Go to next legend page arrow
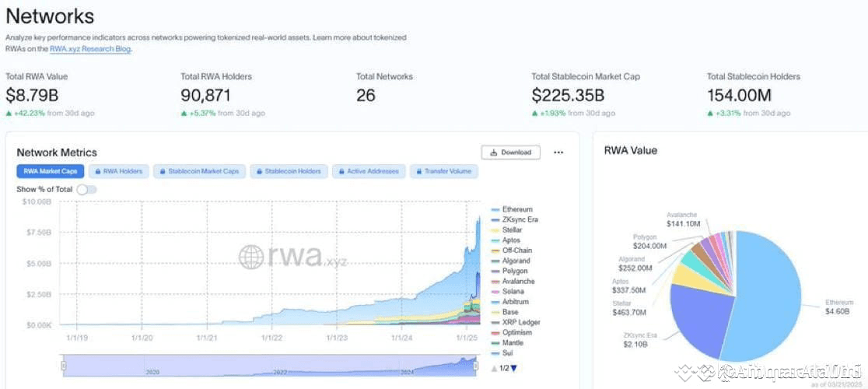The height and width of the screenshot is (389, 868). point(513,368)
